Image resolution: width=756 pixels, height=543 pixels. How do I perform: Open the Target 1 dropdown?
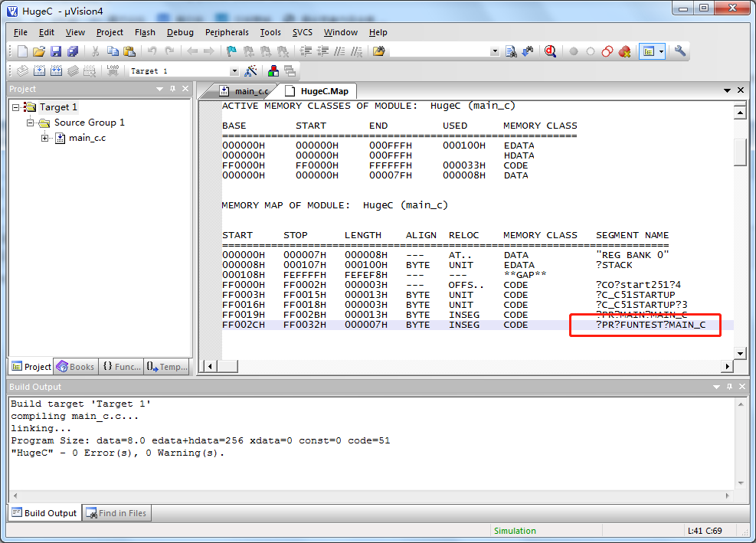click(233, 70)
